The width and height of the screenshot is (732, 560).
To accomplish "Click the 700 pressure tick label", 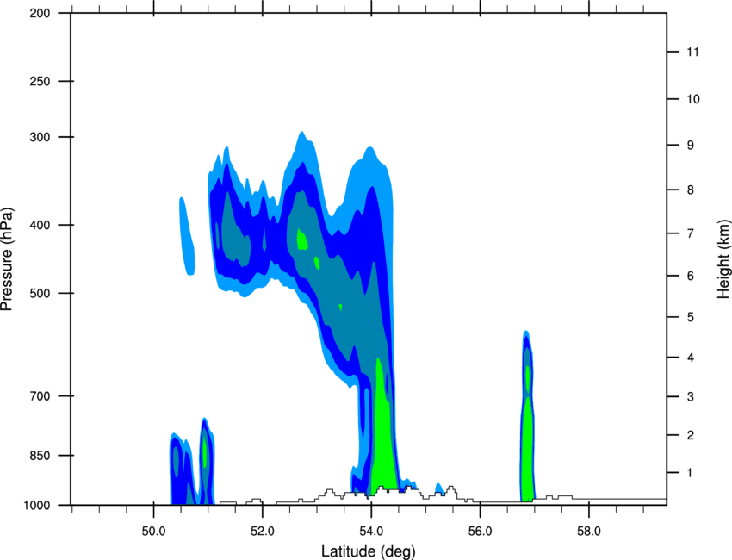I will [x=40, y=396].
